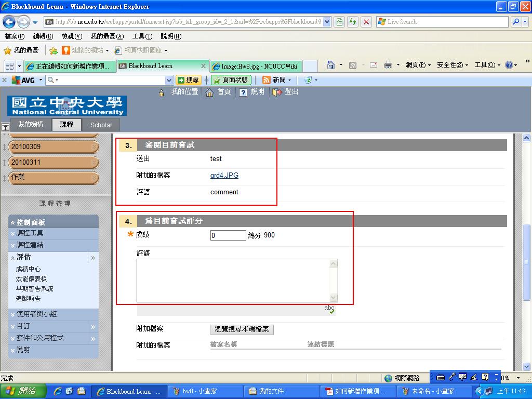Click the IE home page icon

coord(330,65)
